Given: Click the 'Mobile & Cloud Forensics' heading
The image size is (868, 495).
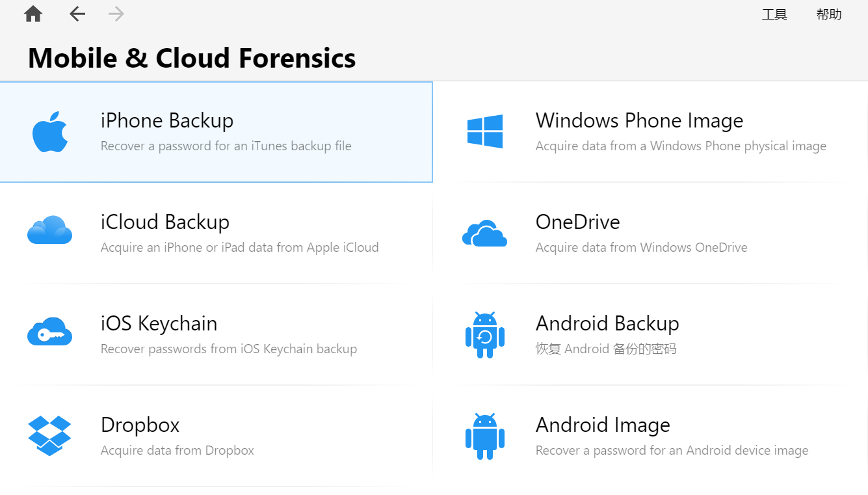Looking at the screenshot, I should (192, 58).
